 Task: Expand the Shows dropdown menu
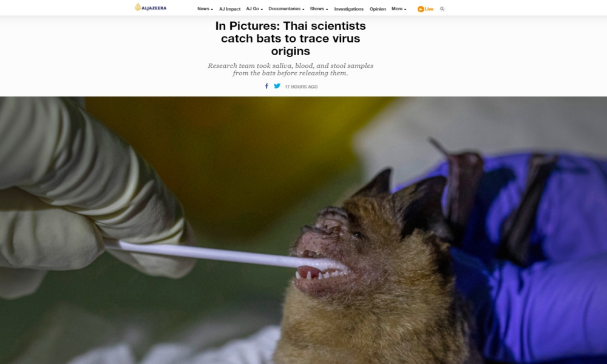click(x=319, y=9)
